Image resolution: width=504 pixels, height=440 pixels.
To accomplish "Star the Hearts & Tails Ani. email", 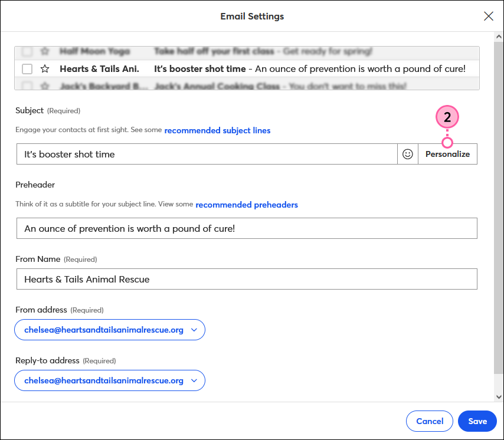I will (x=44, y=68).
